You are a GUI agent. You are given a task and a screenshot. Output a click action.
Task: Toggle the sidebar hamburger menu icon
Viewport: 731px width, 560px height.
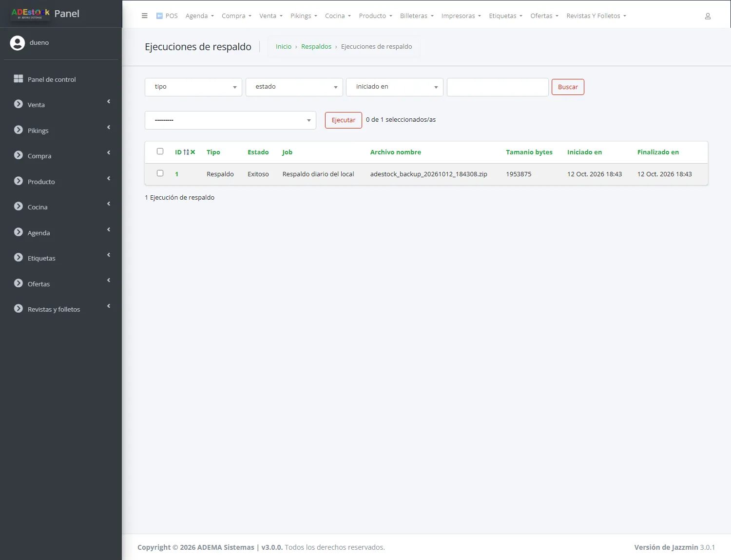pos(144,16)
